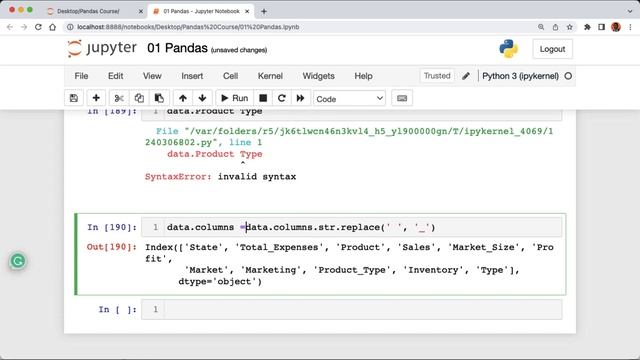Viewport: 640px width, 360px height.
Task: Click the pencil edit mode icon
Action: click(x=466, y=76)
